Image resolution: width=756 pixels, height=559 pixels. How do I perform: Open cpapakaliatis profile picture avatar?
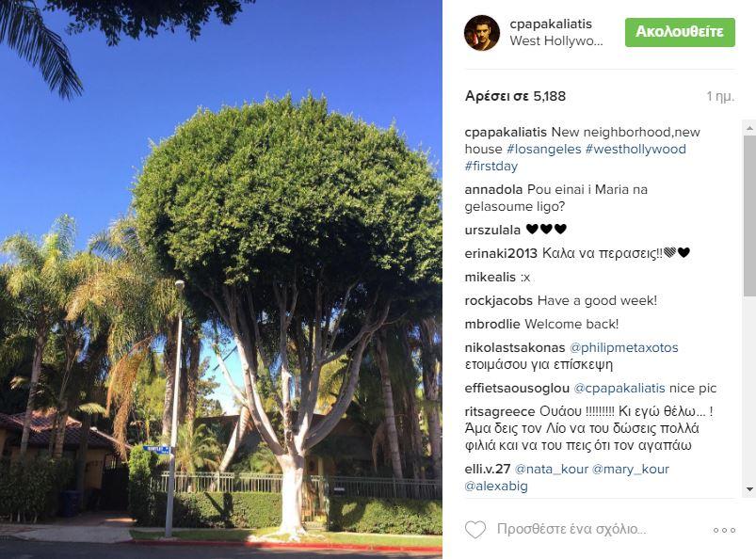482,32
